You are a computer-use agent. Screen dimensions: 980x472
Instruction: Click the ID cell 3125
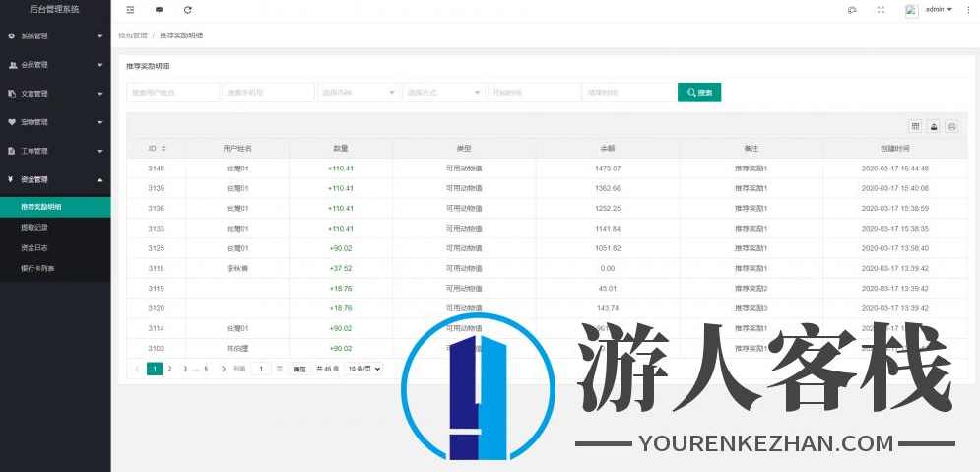157,248
